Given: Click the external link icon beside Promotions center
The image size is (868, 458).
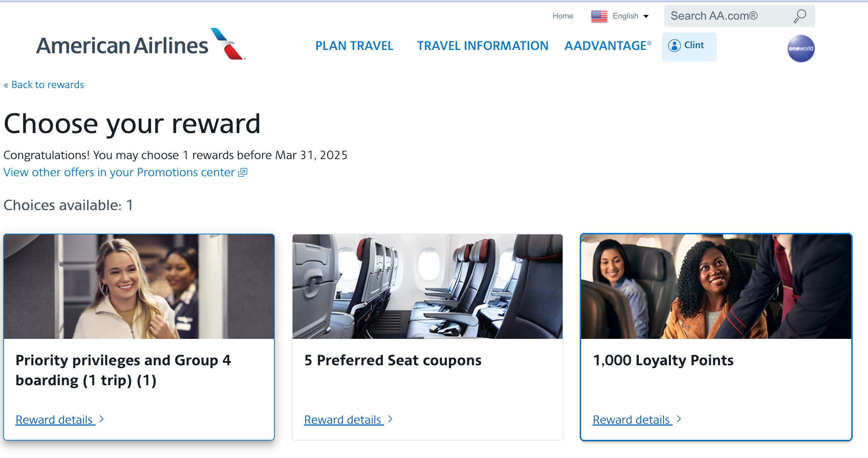Looking at the screenshot, I should click(242, 172).
